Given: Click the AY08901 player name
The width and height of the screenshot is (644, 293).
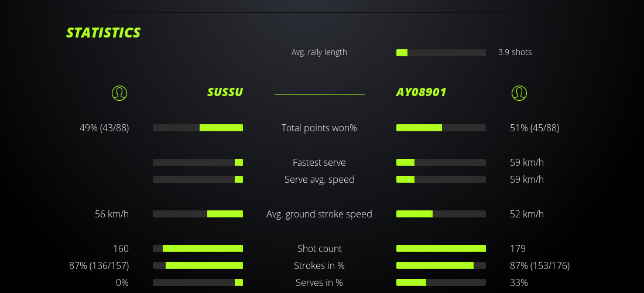Looking at the screenshot, I should [x=421, y=93].
